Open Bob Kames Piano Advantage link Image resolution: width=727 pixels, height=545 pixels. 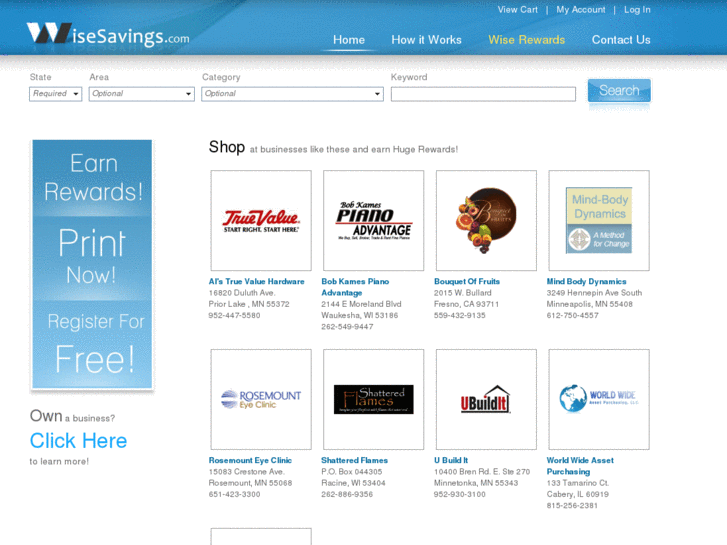pyautogui.click(x=355, y=287)
